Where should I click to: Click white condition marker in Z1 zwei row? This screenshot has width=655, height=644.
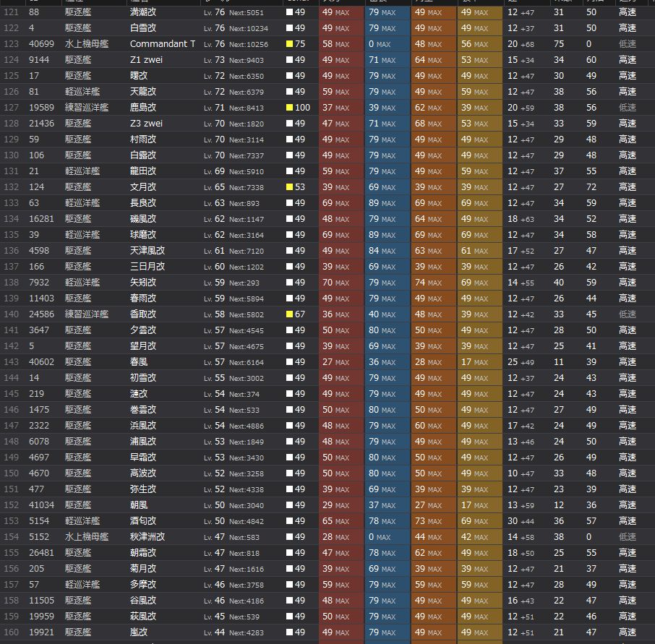click(289, 60)
